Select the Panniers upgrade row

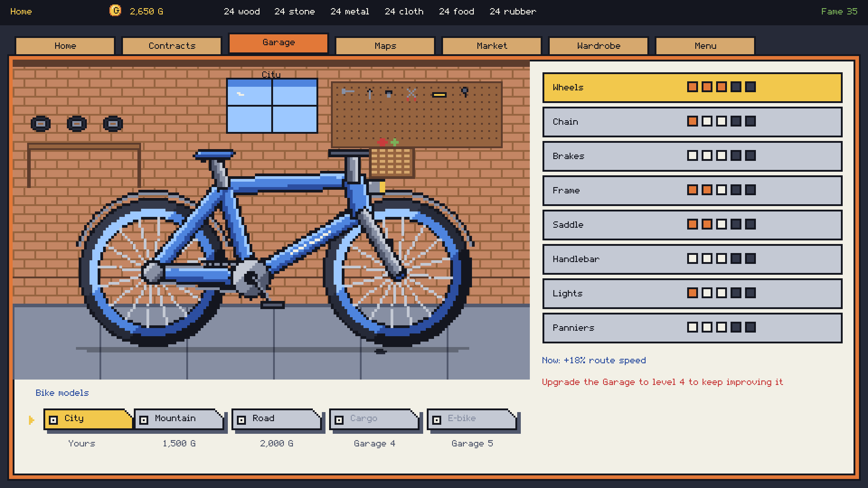coord(692,328)
